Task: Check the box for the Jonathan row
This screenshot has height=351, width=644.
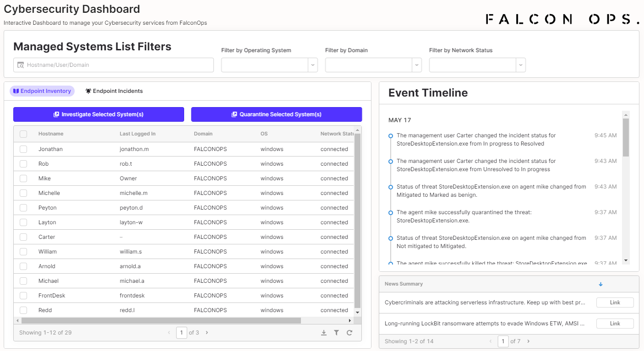Action: 23,149
